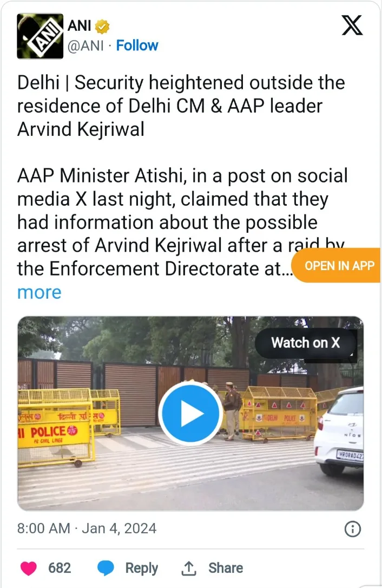Click the reply speech bubble icon
Image resolution: width=382 pixels, height=588 pixels.
point(106,568)
